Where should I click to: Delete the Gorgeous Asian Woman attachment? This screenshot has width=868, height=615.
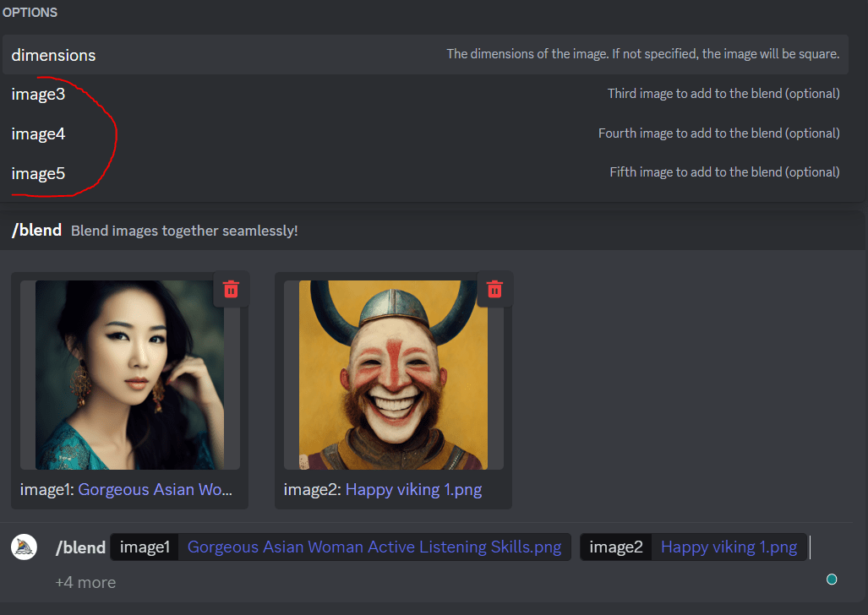231,289
